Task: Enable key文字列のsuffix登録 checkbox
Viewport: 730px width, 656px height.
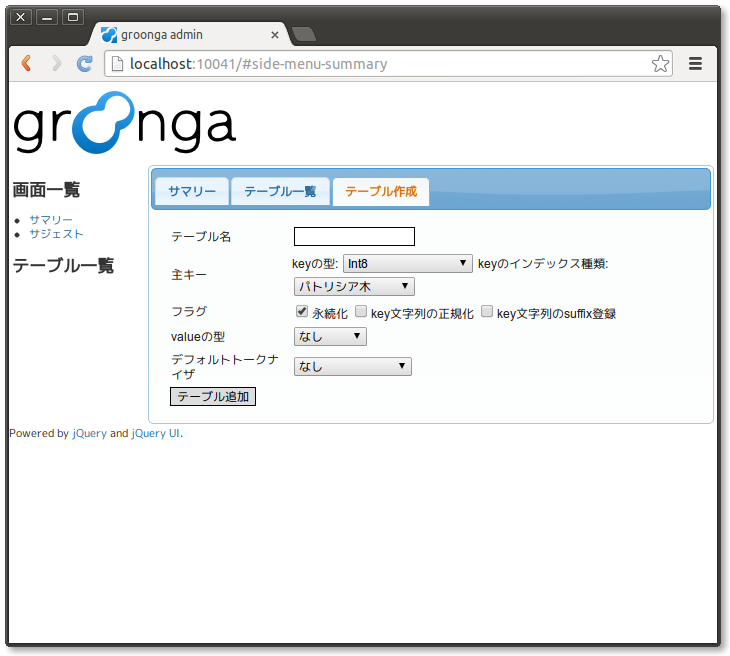Action: tap(487, 312)
